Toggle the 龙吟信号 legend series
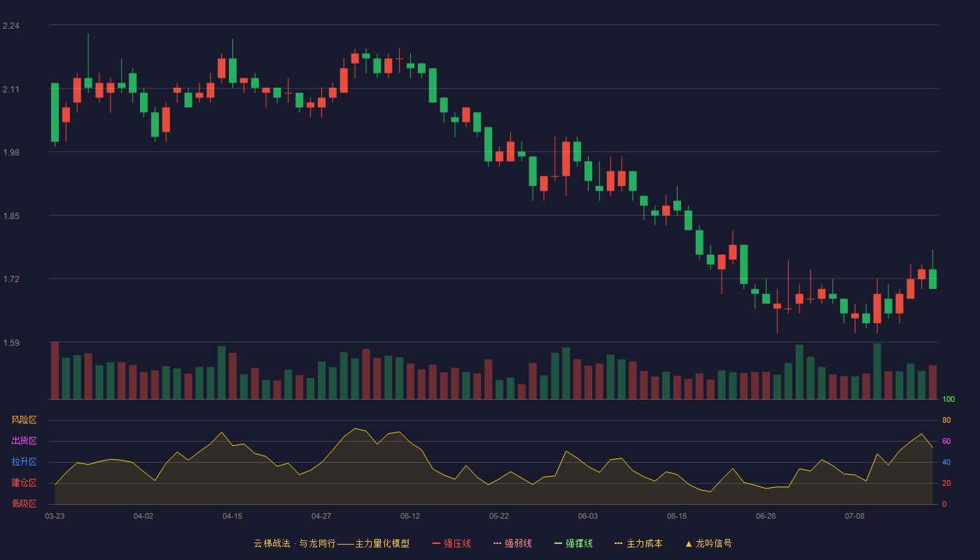Image resolution: width=980 pixels, height=560 pixels. 708,543
